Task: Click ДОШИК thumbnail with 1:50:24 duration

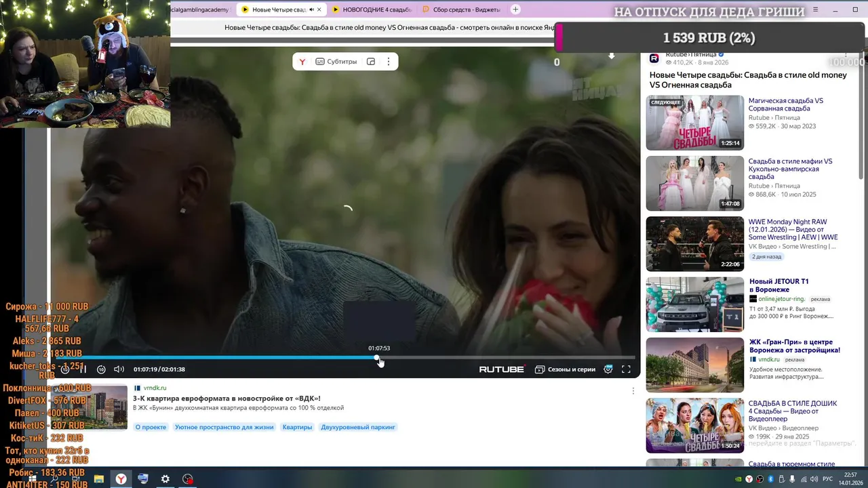Action: [x=695, y=426]
